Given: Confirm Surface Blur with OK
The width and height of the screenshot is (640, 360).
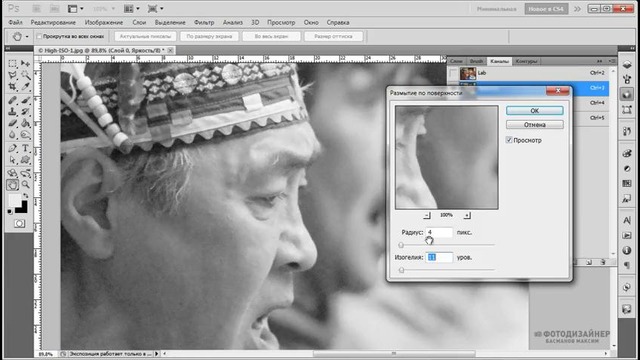Looking at the screenshot, I should (x=535, y=111).
